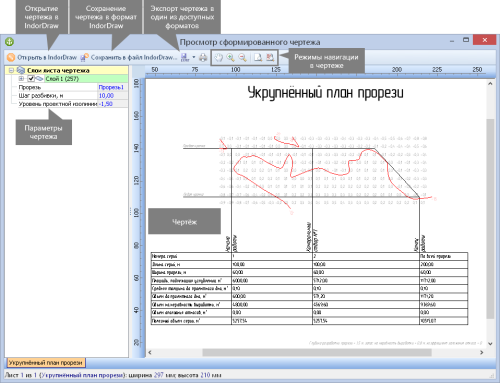Screen dimensions: 500x383
Task: Click the vertical scrollbar down arrow
Action: [490, 344]
